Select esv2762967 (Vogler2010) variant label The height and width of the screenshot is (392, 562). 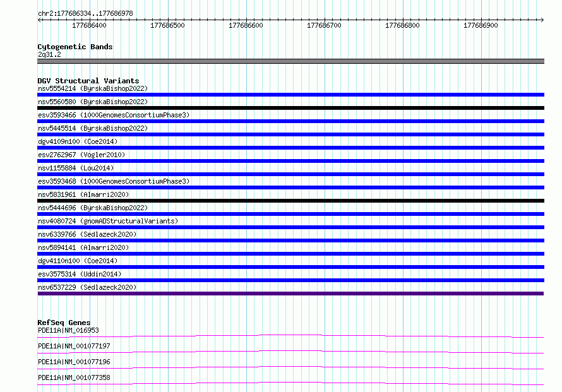tap(81, 155)
